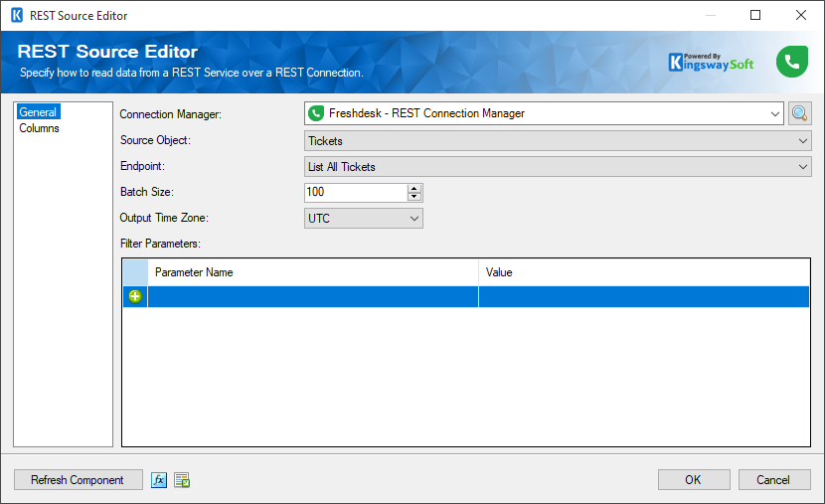825x504 pixels.
Task: Increase Batch Size with up arrow
Action: (414, 188)
